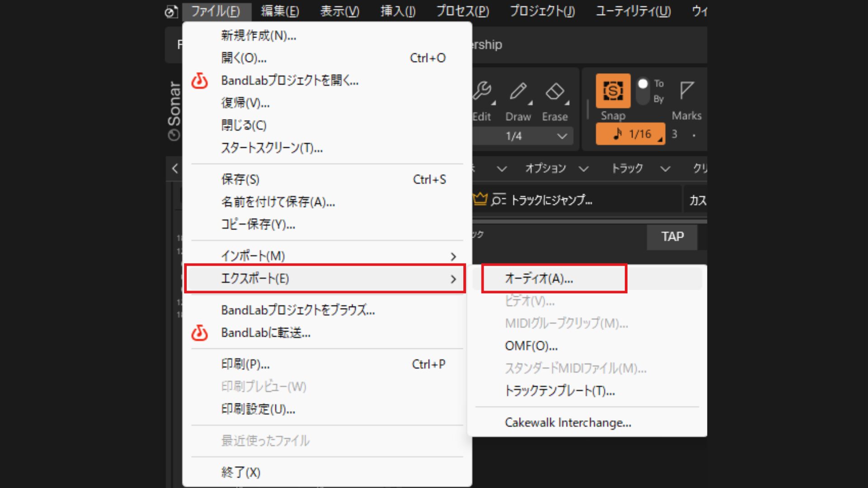Toggle Snap on or off
Viewport: 868px width, 488px height.
[x=613, y=91]
